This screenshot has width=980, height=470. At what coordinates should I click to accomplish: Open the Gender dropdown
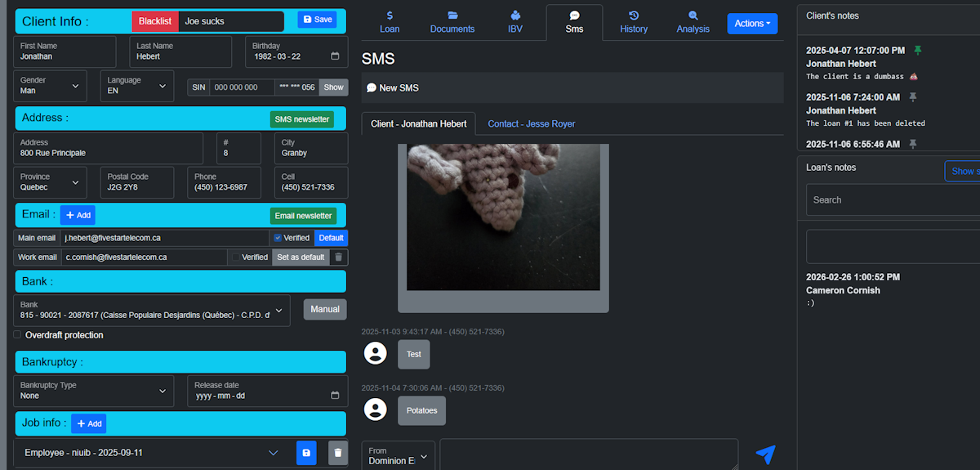tap(50, 86)
